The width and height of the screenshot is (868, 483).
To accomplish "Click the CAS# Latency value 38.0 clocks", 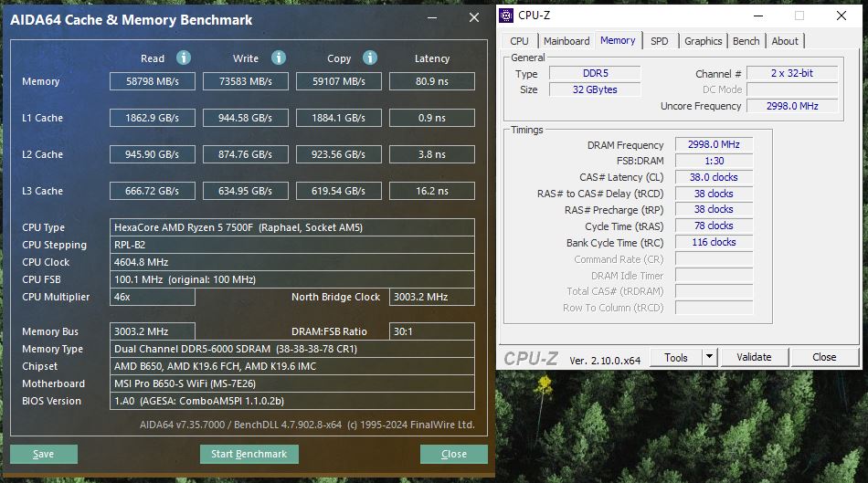I will [x=715, y=177].
